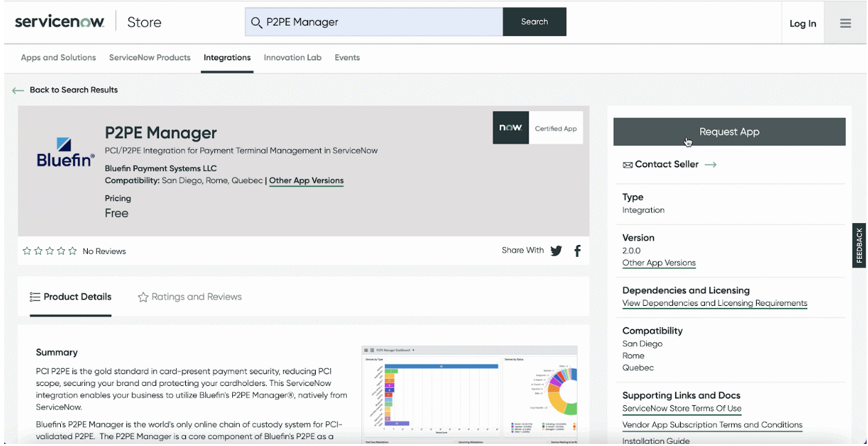Click the Type value Integration
Viewport: 868px width, 446px height.
pyautogui.click(x=643, y=211)
